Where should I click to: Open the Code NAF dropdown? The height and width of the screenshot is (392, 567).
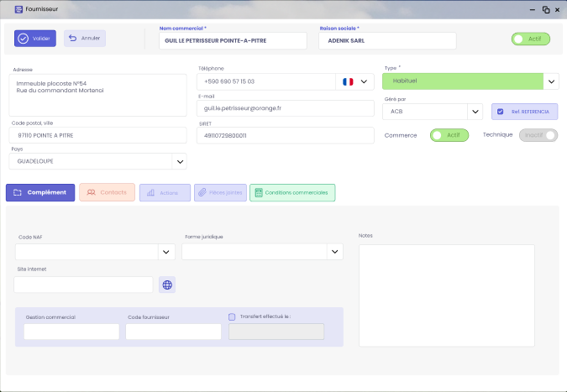pyautogui.click(x=166, y=252)
